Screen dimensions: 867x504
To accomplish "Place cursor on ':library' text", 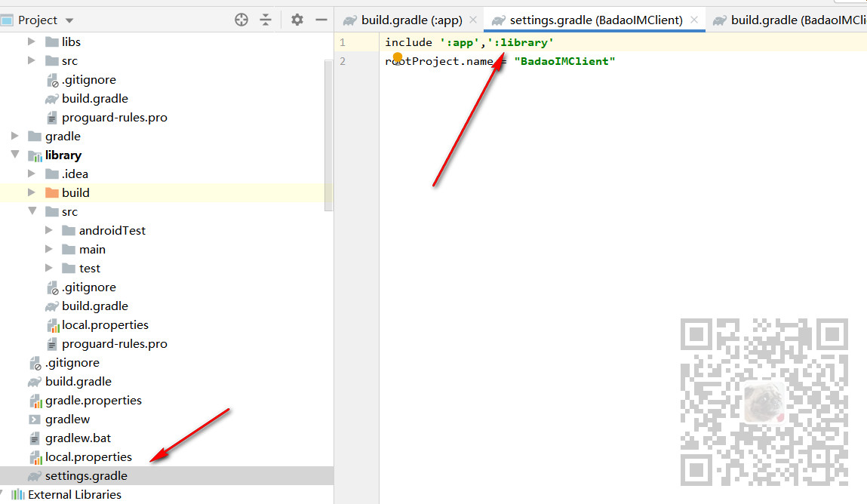I will [x=521, y=42].
